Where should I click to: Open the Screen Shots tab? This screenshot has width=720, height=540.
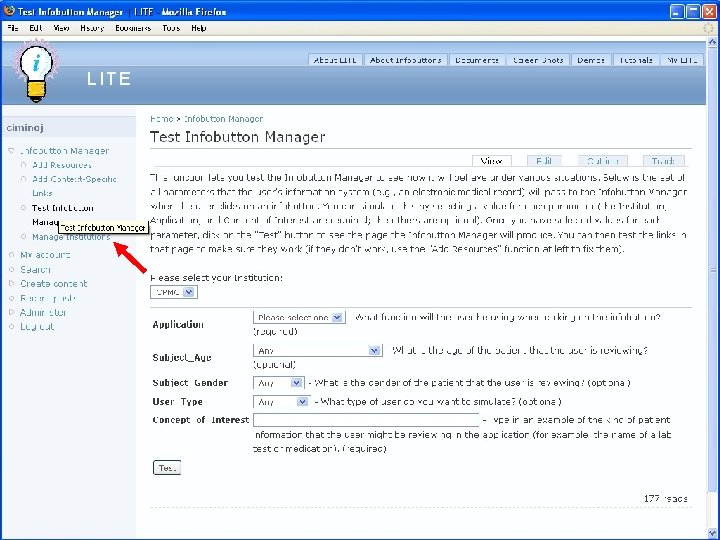538,60
